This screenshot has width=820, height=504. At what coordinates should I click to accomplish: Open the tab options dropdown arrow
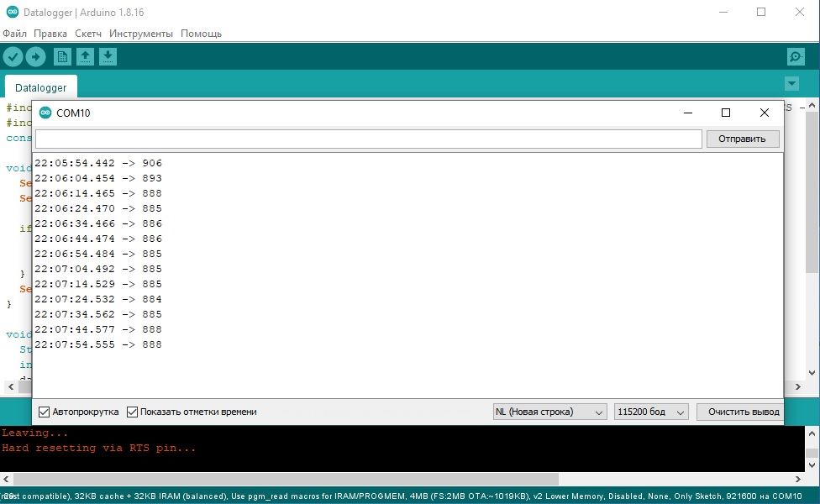point(791,84)
